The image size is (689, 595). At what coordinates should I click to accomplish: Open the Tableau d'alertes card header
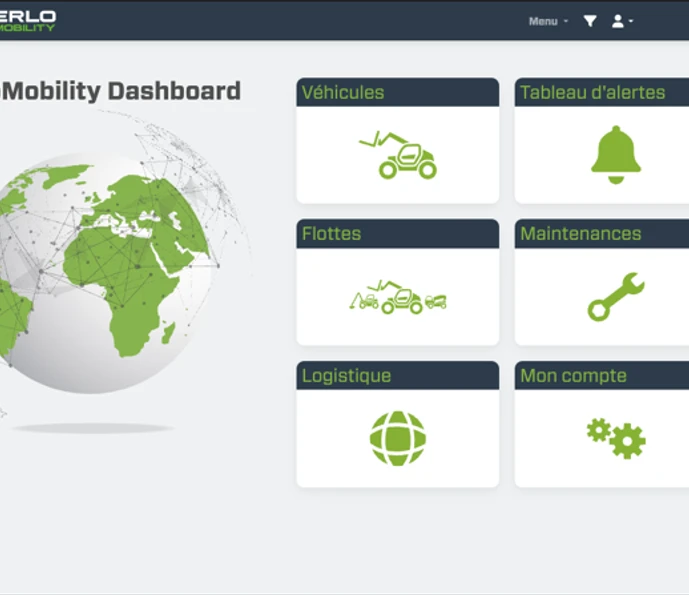pyautogui.click(x=592, y=93)
